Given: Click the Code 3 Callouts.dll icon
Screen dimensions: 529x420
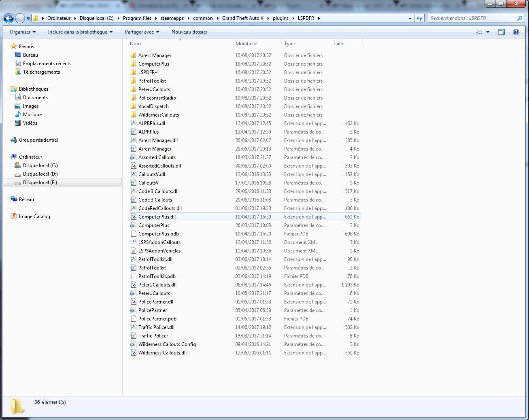Looking at the screenshot, I should pyautogui.click(x=134, y=191).
